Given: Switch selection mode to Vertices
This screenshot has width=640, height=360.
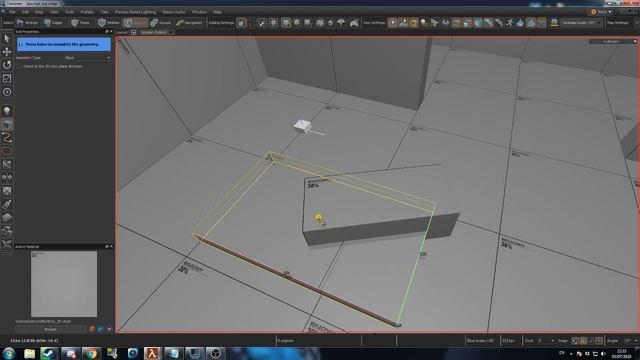Looking at the screenshot, I should tap(27, 23).
